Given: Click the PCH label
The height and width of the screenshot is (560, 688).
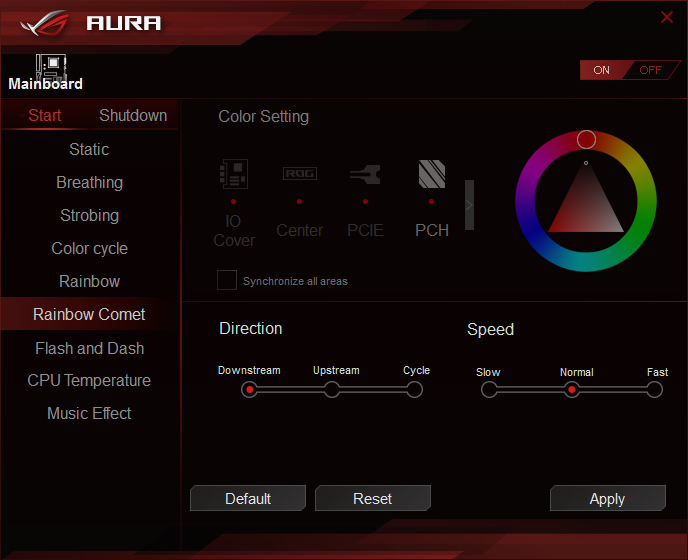Looking at the screenshot, I should (x=432, y=230).
